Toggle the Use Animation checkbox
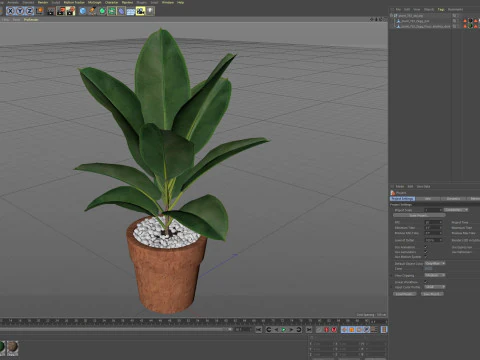The width and height of the screenshot is (480, 360). (426, 247)
